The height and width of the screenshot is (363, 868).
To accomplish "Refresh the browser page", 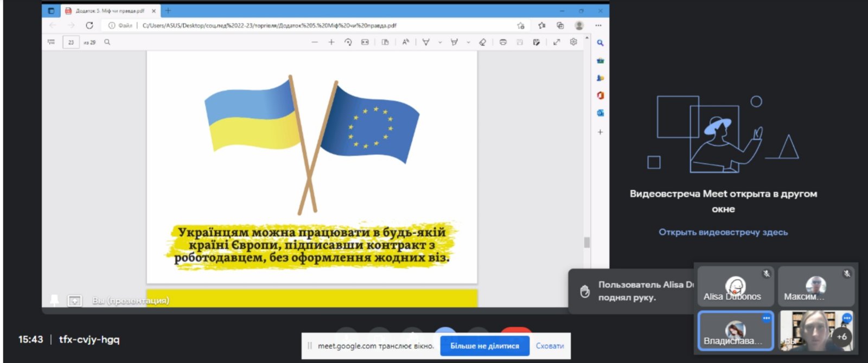I will 90,26.
